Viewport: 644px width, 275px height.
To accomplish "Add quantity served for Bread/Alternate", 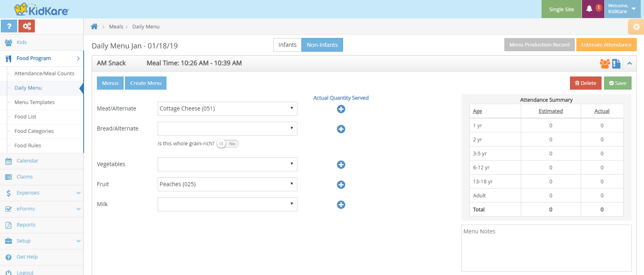I will (x=341, y=129).
